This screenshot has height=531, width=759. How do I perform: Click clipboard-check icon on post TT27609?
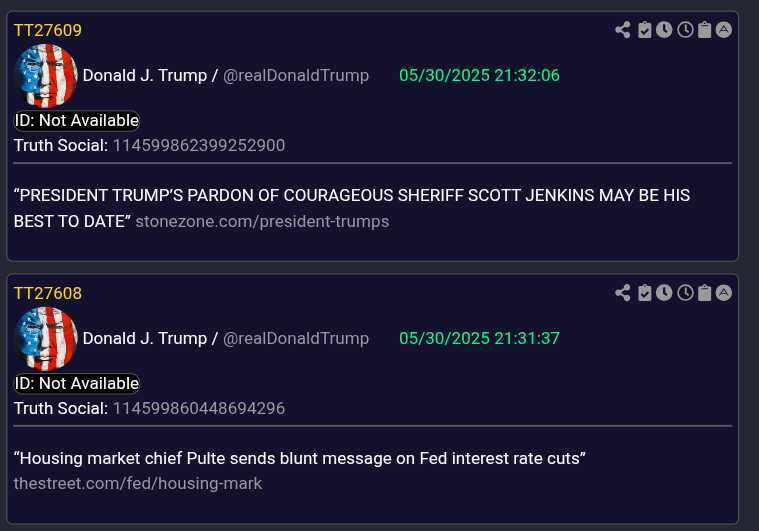click(644, 30)
